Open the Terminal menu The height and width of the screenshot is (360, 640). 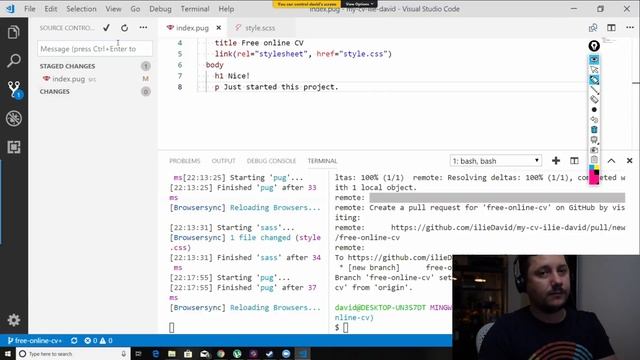coord(195,9)
